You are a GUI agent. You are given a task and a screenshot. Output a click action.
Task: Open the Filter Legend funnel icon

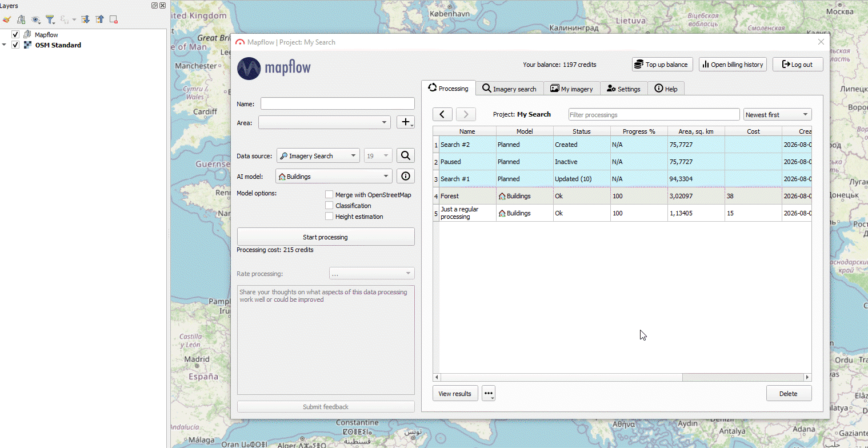(x=50, y=19)
